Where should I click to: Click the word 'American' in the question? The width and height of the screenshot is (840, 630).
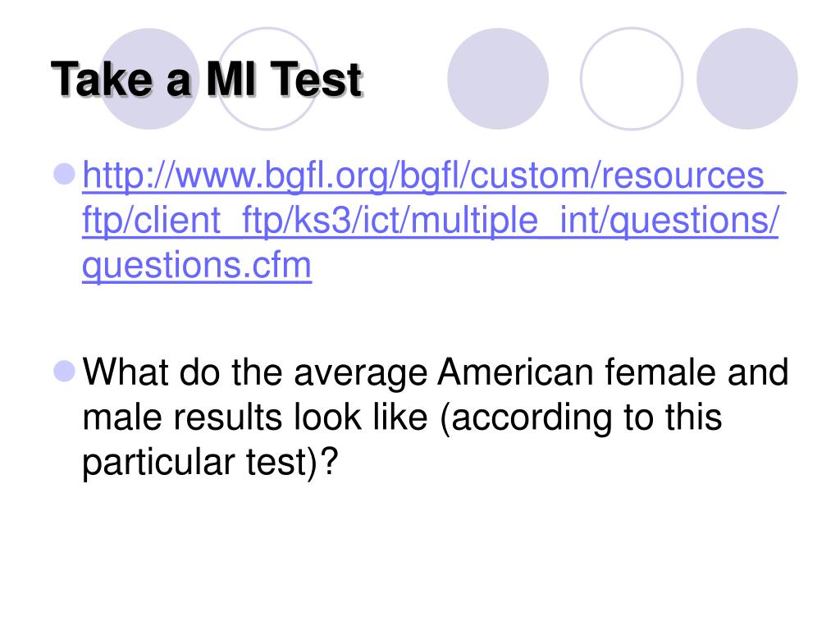point(515,372)
